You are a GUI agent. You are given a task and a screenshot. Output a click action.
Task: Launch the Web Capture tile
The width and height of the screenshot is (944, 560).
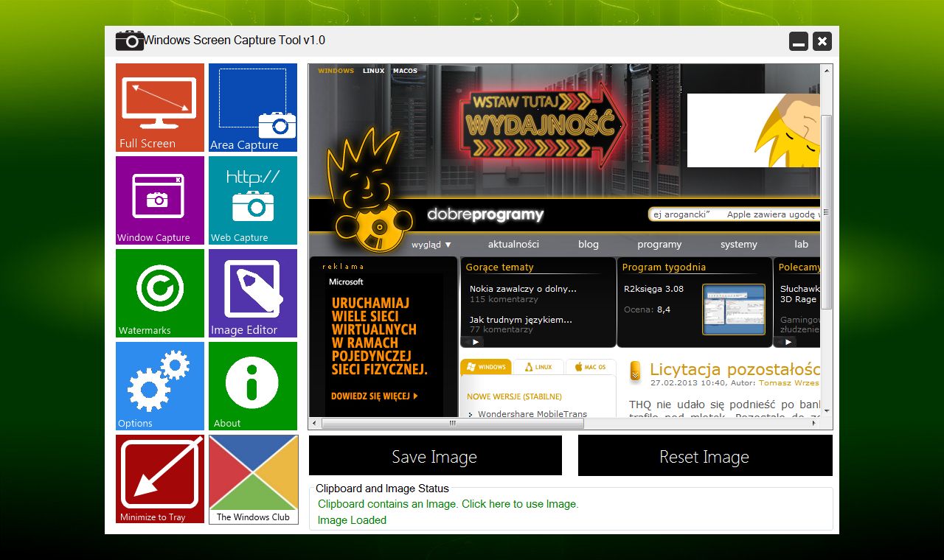tap(253, 200)
